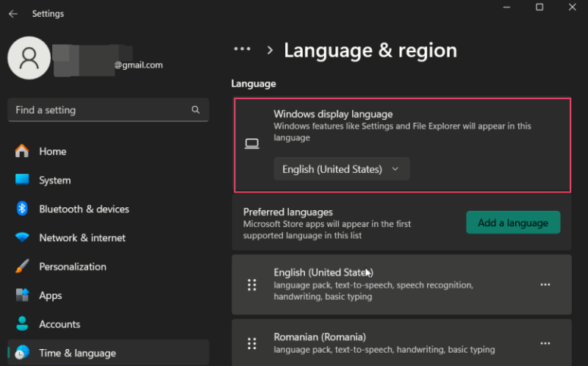This screenshot has width=588, height=366.
Task: Click the Personalization paintbrush icon
Action: 22,266
